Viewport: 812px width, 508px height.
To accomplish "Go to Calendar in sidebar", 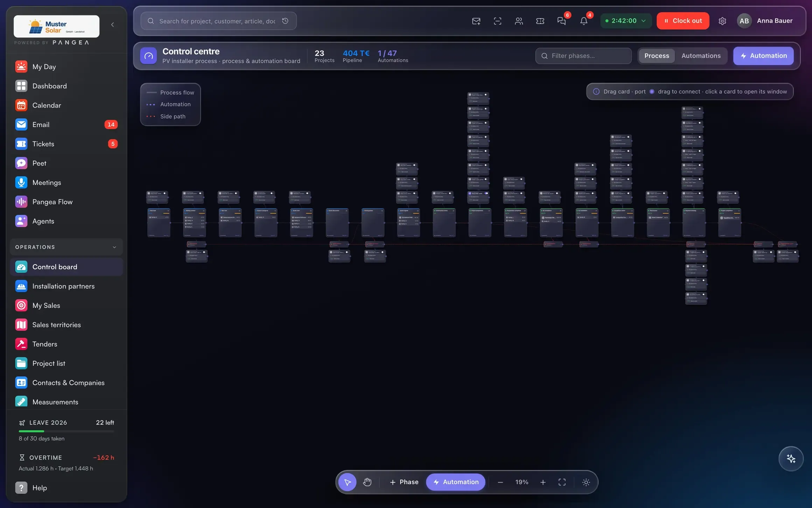I will [66, 105].
